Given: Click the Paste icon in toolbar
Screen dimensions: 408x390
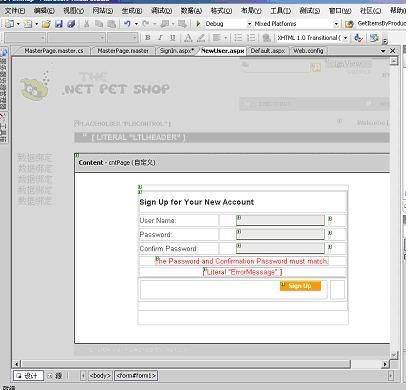Looking at the screenshot, I should click(111, 24).
